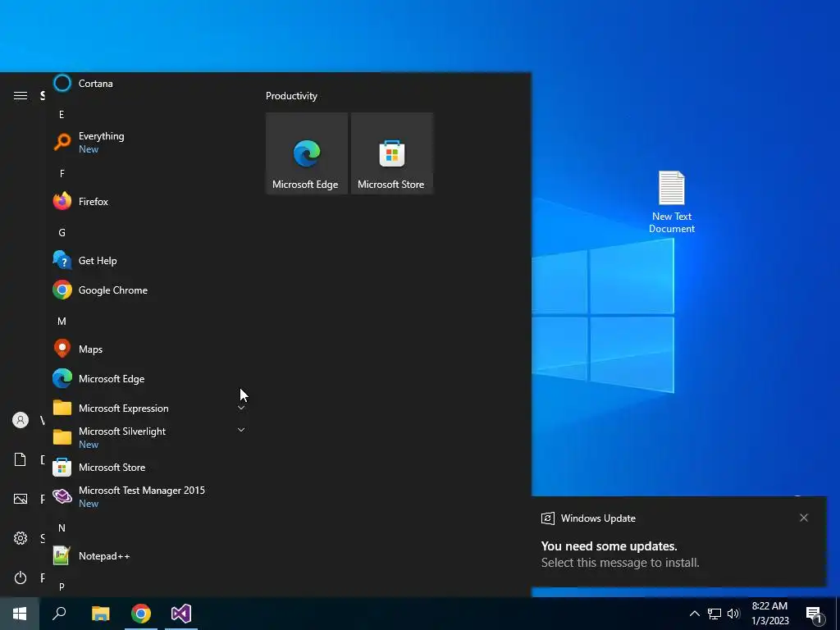Jump using the letter F header
840x630 pixels.
(62, 174)
